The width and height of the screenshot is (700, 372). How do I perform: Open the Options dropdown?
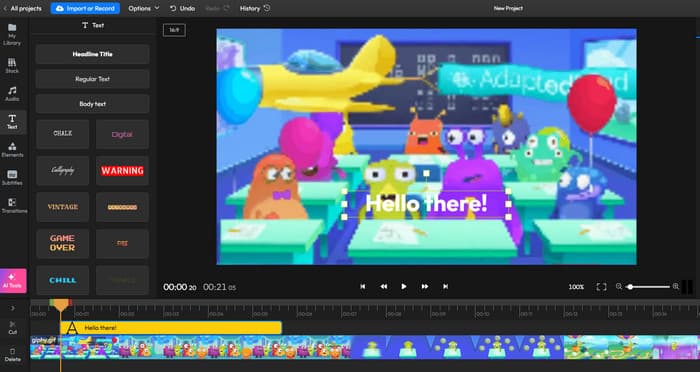pyautogui.click(x=144, y=8)
